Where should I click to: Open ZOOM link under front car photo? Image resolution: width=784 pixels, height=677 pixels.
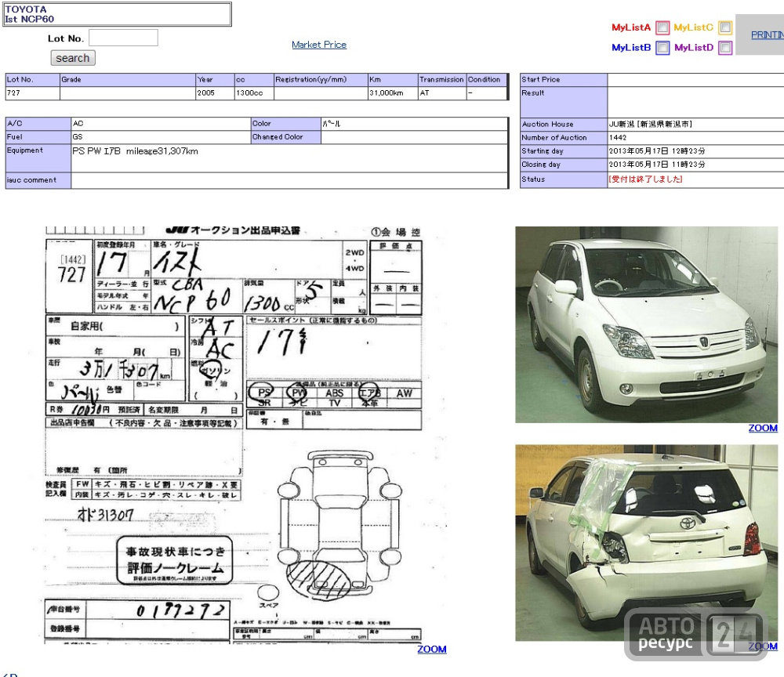pyautogui.click(x=763, y=428)
